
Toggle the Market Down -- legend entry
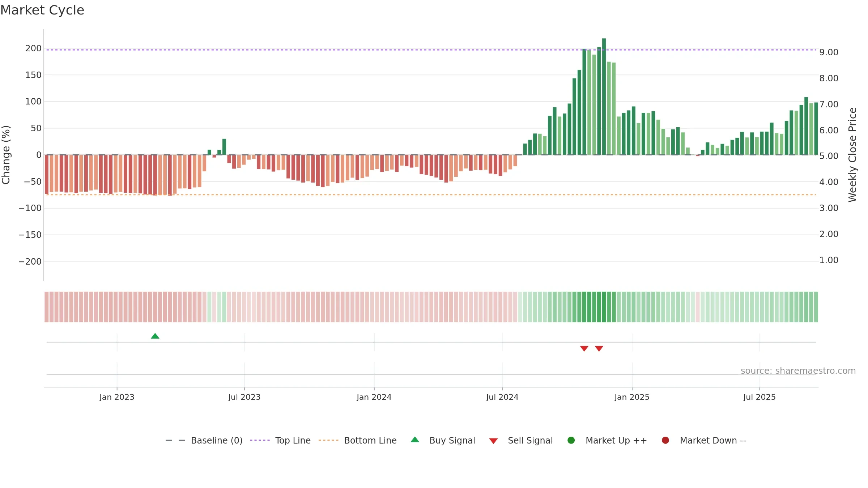tap(704, 440)
